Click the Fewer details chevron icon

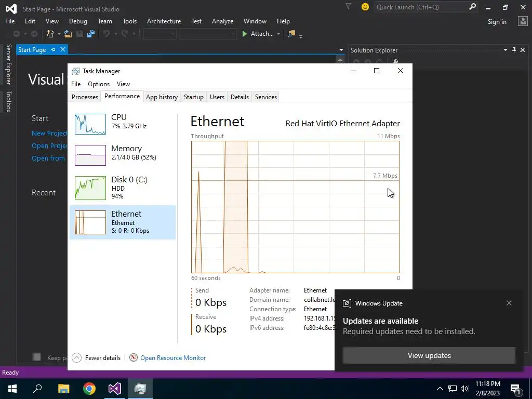click(77, 357)
